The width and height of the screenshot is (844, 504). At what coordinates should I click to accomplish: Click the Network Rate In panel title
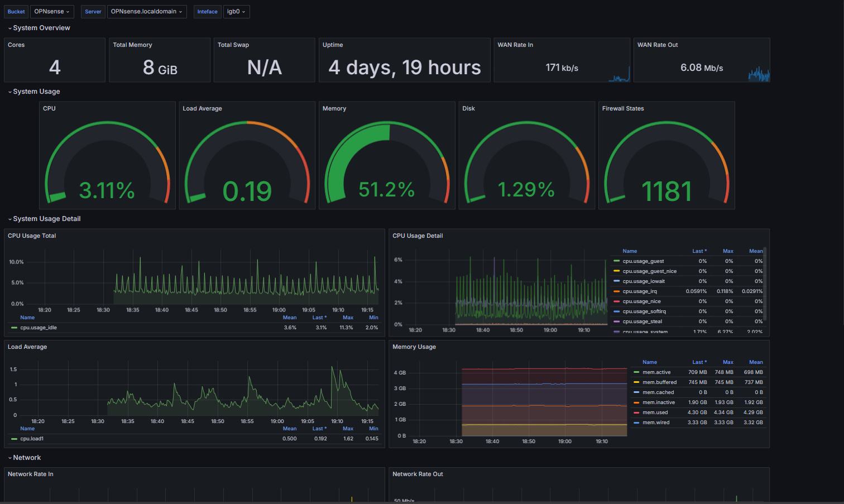[31, 474]
